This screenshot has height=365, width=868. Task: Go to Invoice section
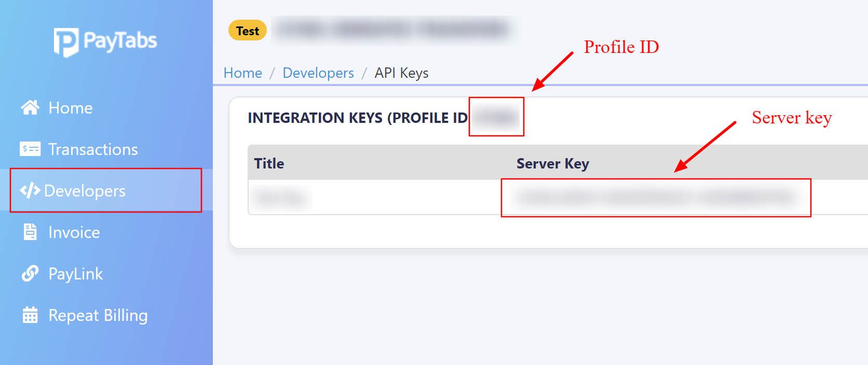tap(106, 232)
